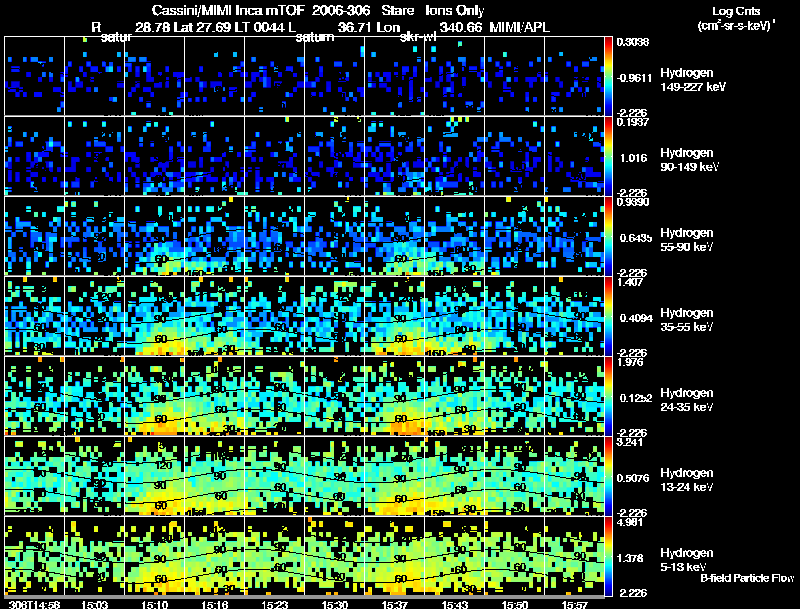Open the 15:50 image in the 13-24 keV row

[515, 476]
